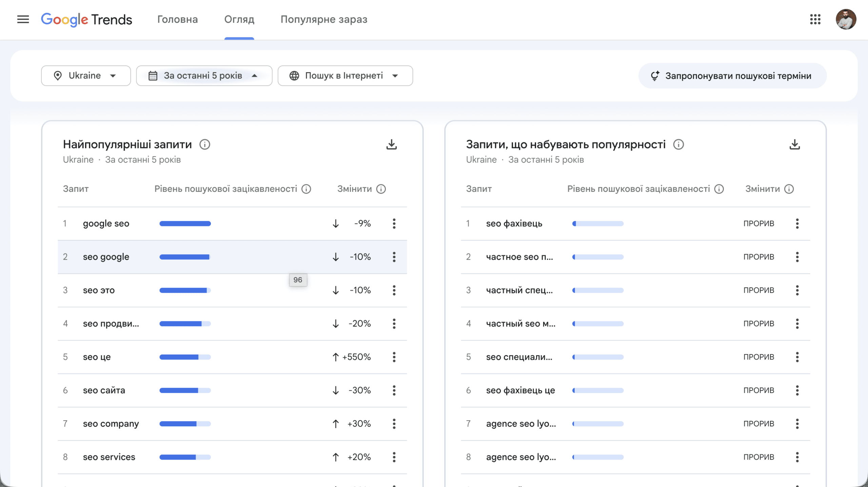
Task: Select the Огляд tab
Action: click(x=239, y=19)
